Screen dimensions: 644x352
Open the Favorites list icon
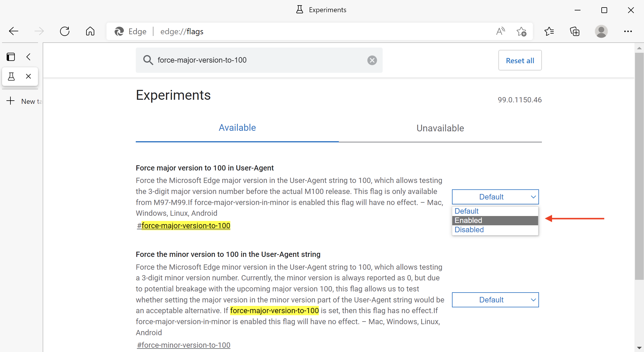point(549,31)
